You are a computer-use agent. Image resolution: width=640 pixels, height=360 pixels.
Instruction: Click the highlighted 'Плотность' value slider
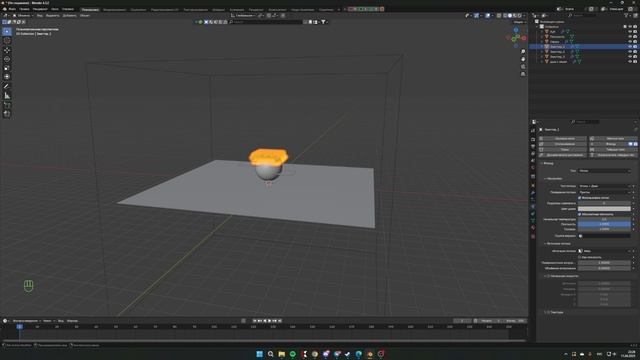coord(604,224)
